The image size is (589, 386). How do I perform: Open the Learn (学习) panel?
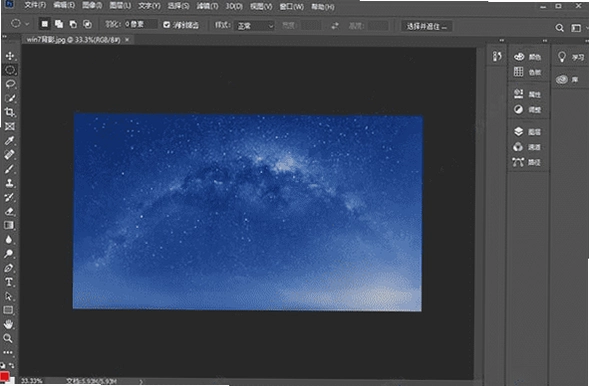point(571,57)
